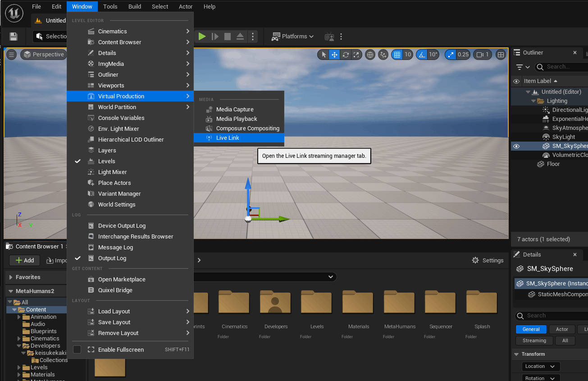Save current level with floppy icon

(x=14, y=37)
